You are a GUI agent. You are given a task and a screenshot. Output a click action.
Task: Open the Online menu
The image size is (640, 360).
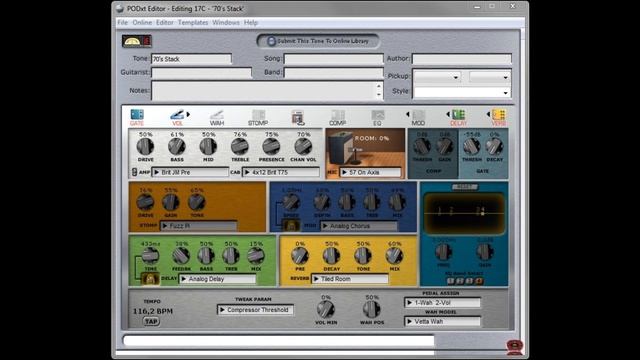pyautogui.click(x=142, y=22)
